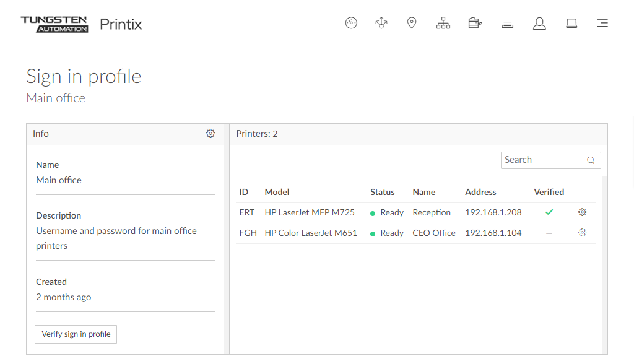
Task: Open the Users person icon
Action: click(539, 24)
